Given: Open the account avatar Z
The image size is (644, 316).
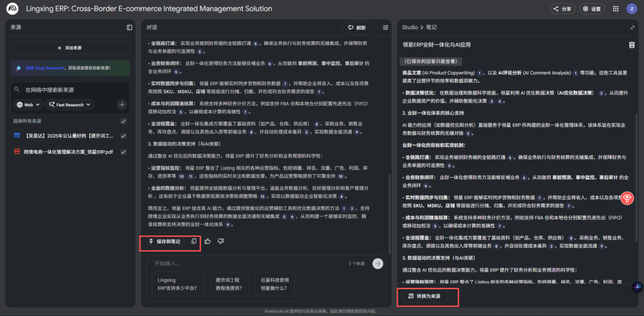Looking at the screenshot, I should (x=631, y=8).
